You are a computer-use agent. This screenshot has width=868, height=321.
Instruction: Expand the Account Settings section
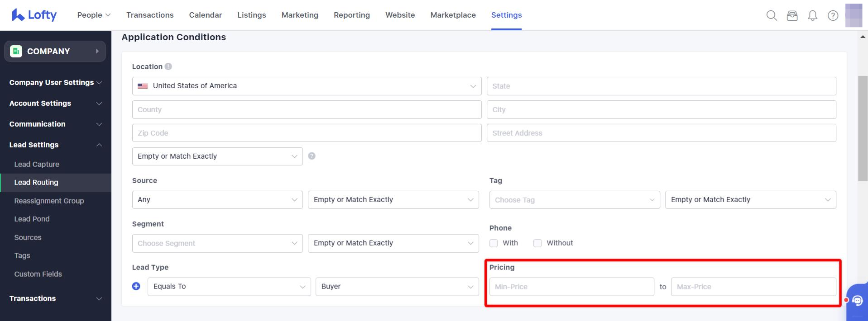pyautogui.click(x=55, y=103)
